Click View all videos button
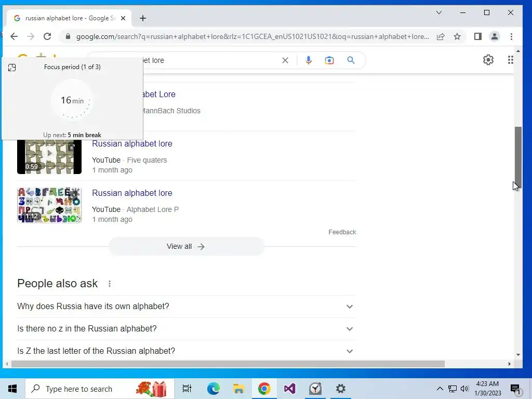This screenshot has width=532, height=399. tap(186, 247)
